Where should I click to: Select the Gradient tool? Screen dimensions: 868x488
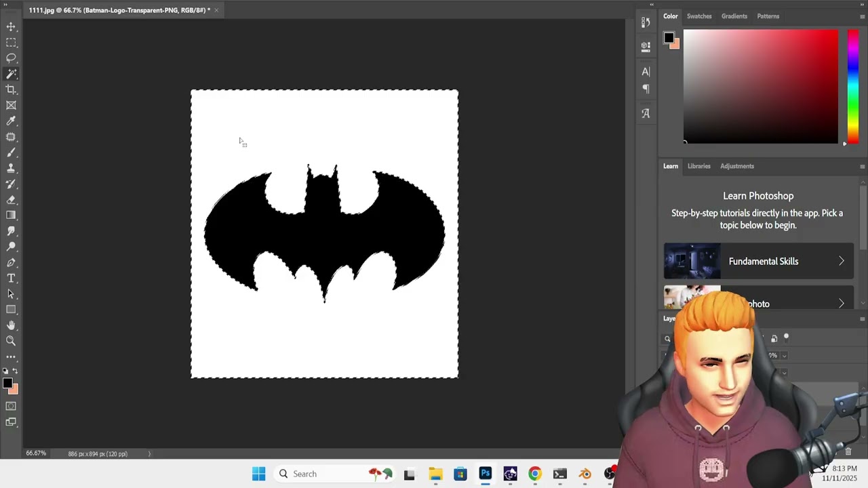(x=11, y=215)
